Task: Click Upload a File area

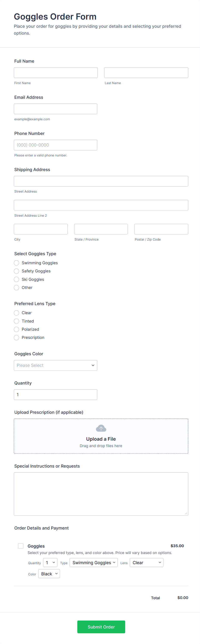Action: 101,439
